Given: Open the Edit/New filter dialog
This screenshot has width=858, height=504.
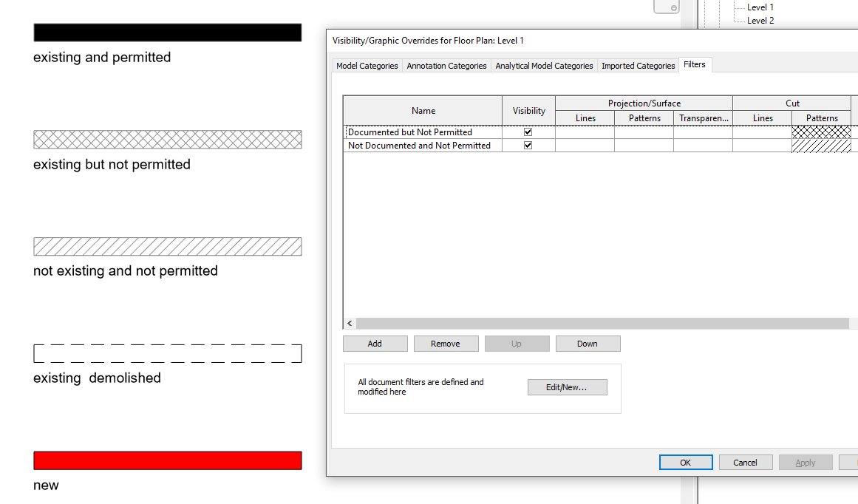Looking at the screenshot, I should click(x=567, y=386).
